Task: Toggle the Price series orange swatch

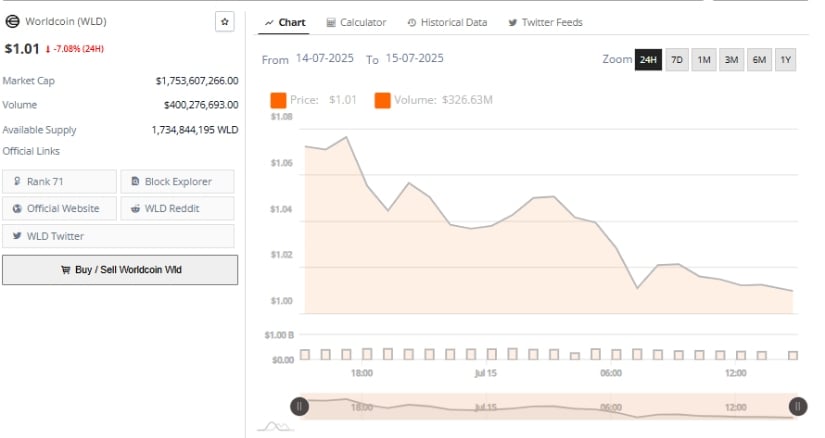Action: (x=278, y=100)
